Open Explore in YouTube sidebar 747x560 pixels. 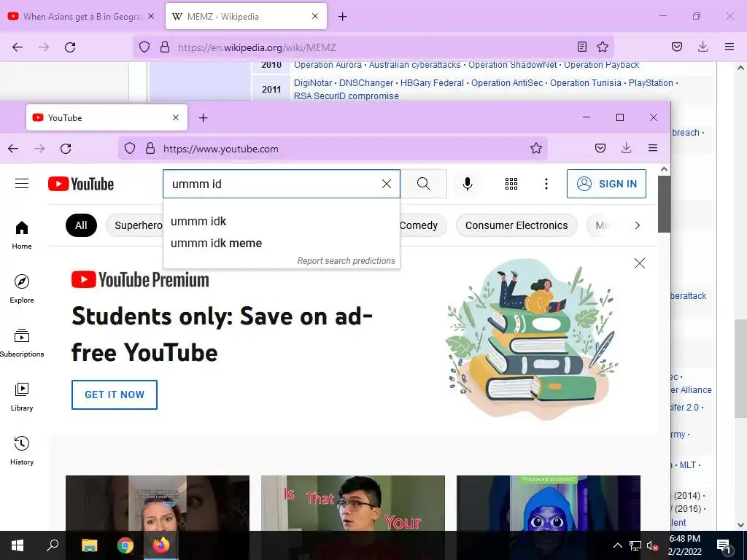[x=22, y=289]
